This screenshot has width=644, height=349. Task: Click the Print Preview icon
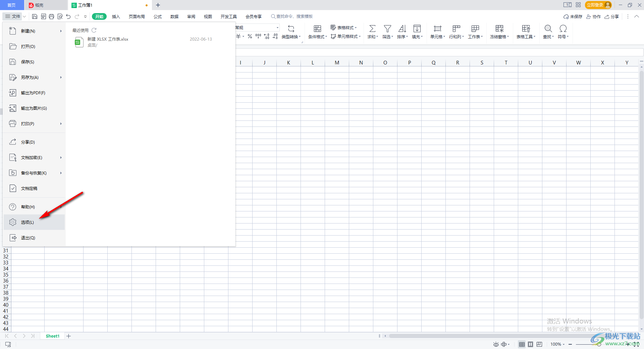point(60,16)
